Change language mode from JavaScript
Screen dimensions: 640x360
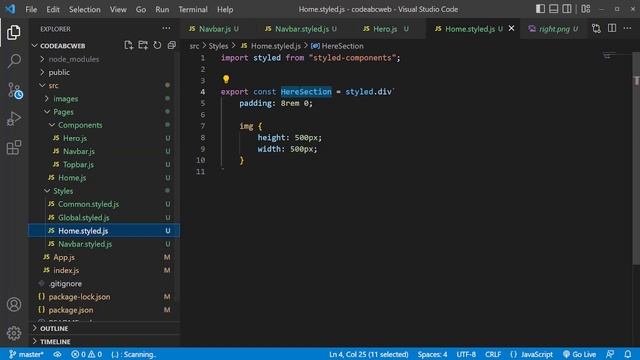(536, 354)
